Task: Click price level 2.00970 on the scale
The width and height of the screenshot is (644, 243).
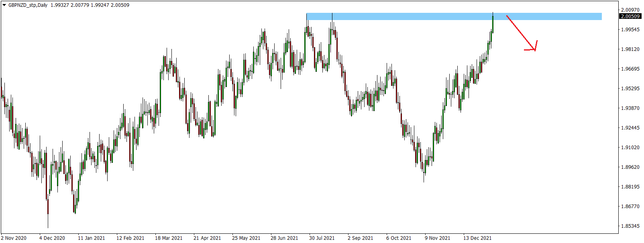Action: 630,10
